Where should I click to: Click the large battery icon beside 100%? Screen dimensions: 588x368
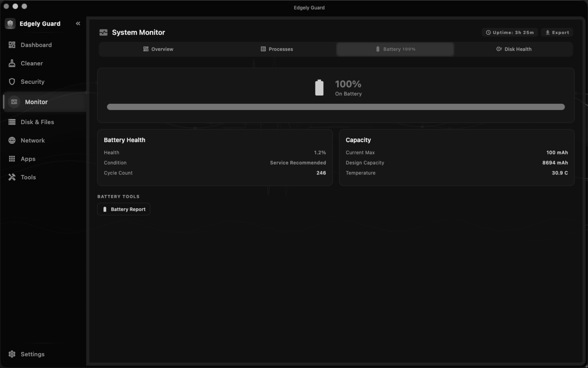320,88
